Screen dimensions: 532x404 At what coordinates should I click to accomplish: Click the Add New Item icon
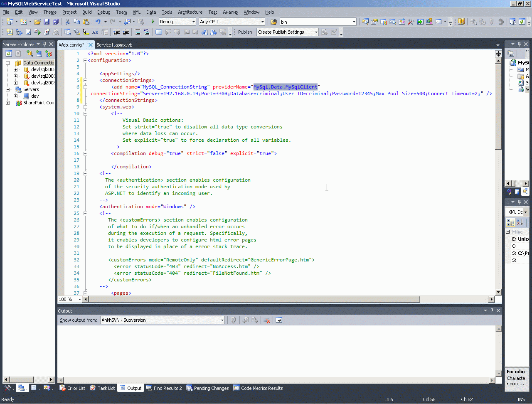click(24, 22)
